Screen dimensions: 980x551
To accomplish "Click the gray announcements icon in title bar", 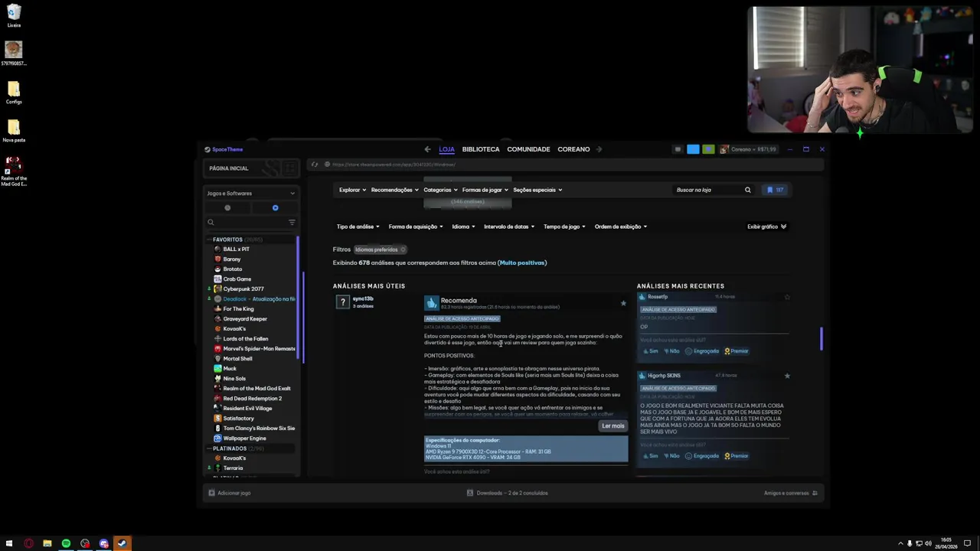I will [678, 149].
